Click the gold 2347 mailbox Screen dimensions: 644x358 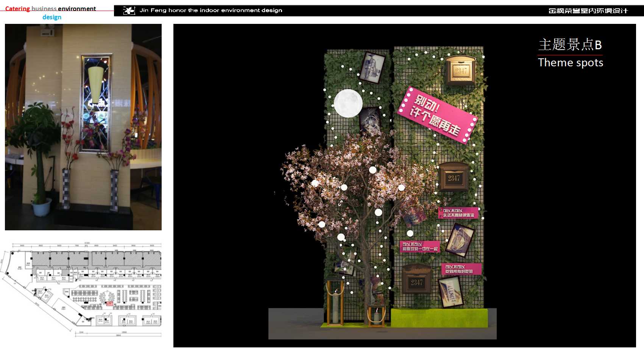coord(461,70)
